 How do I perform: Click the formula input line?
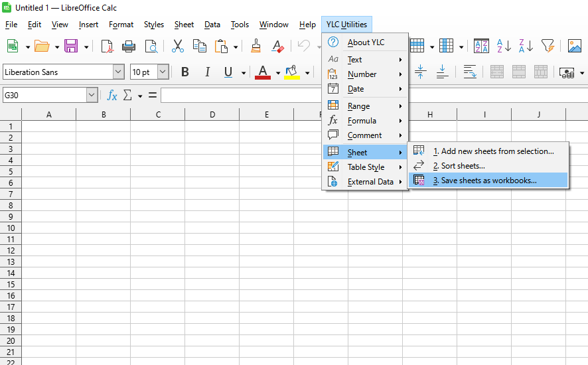(x=239, y=96)
